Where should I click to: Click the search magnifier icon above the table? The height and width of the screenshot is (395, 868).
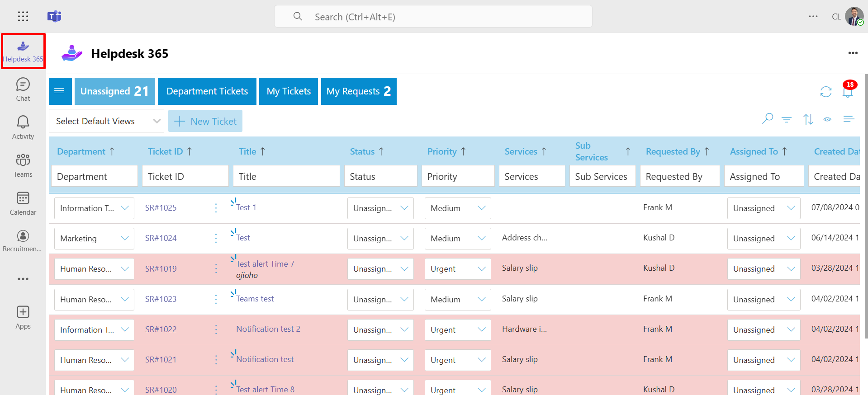point(767,119)
